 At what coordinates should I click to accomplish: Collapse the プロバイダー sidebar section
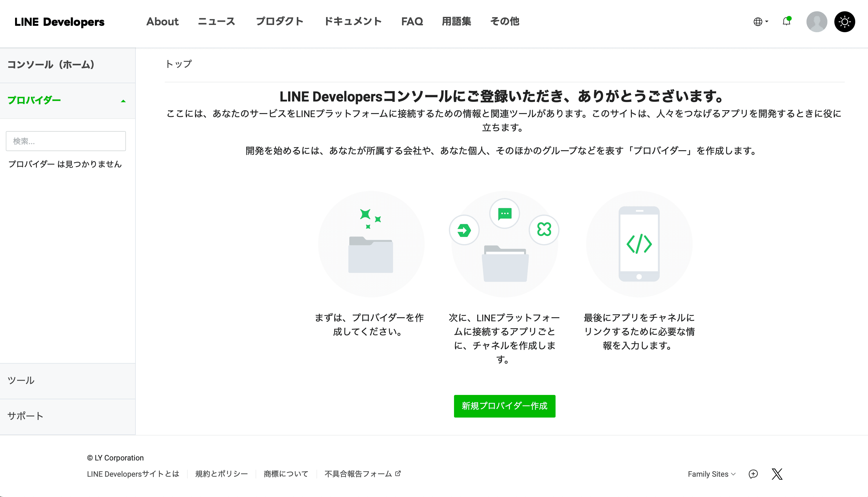point(123,101)
